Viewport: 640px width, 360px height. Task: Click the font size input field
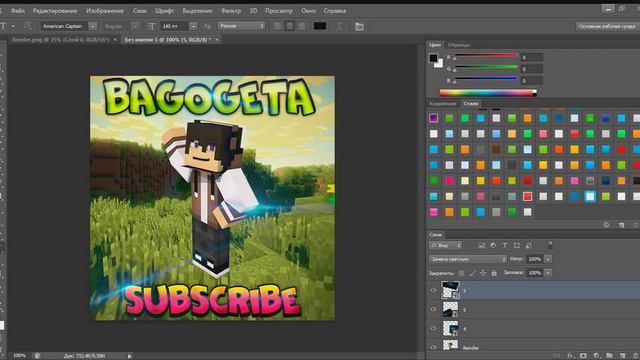175,26
